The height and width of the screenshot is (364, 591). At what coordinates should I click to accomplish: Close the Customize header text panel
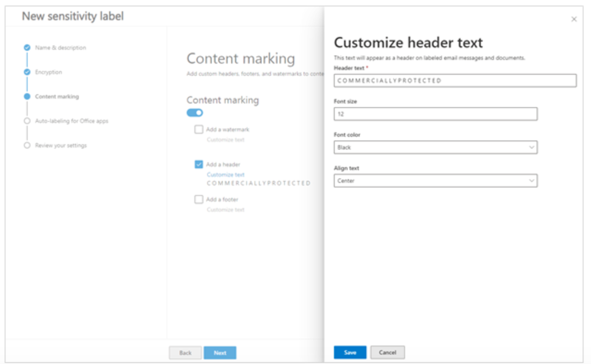pos(573,18)
